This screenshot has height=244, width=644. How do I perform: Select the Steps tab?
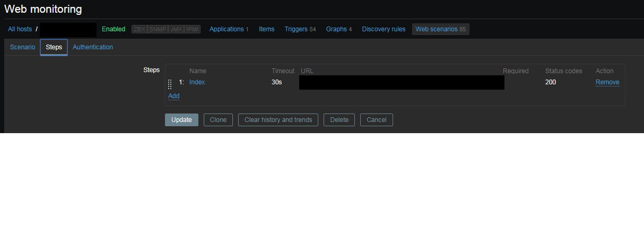[x=54, y=47]
